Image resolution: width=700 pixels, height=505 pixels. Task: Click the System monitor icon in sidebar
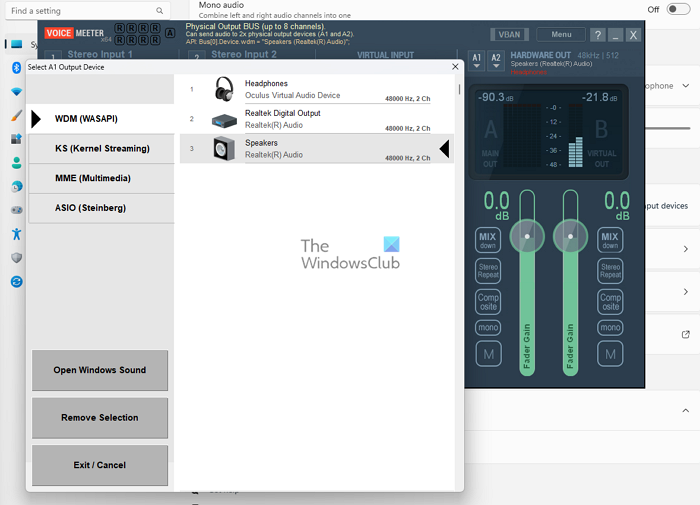click(17, 44)
